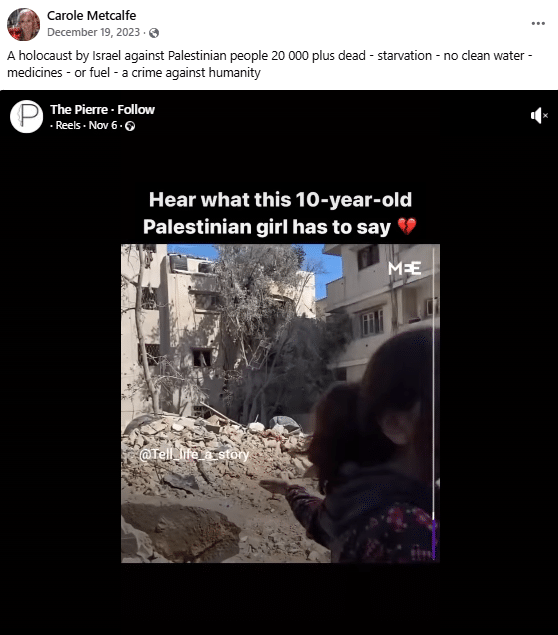
Task: Open The Pierre page name link
Action: coord(79,109)
